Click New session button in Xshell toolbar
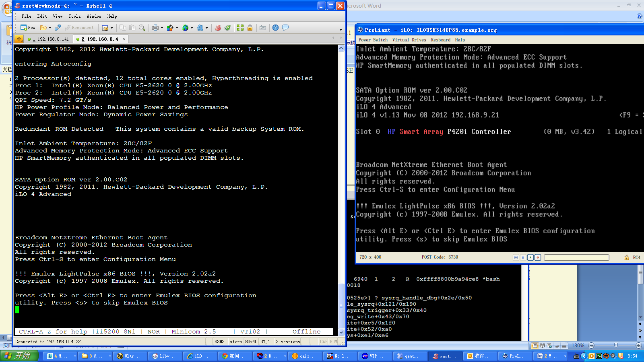 point(28,28)
